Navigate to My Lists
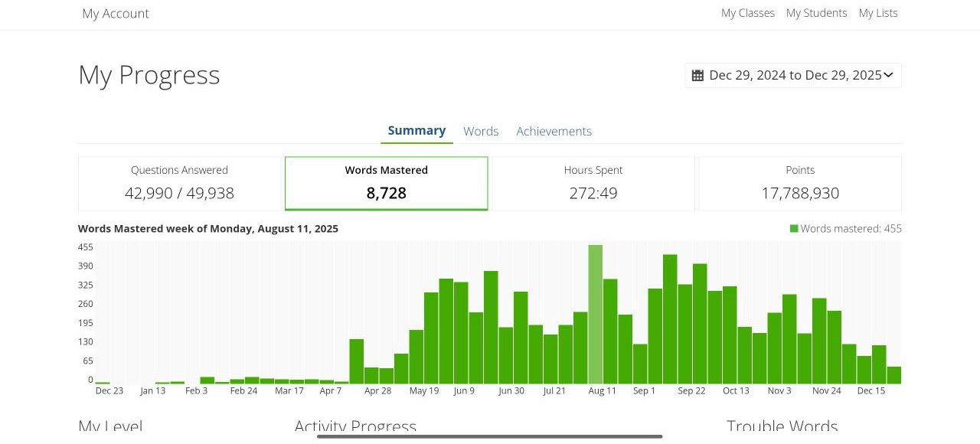Screen dimensions: 980x444 [878, 13]
